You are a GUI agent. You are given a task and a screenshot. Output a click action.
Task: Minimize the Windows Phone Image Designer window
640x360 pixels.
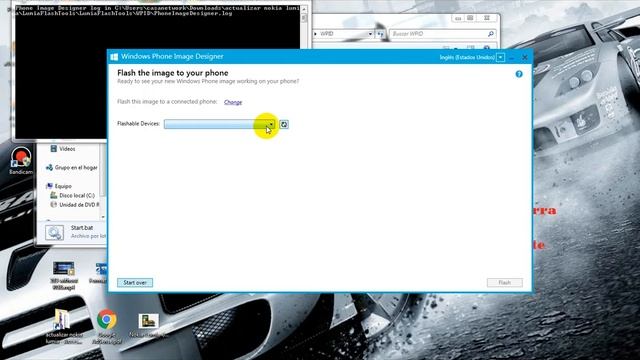512,58
